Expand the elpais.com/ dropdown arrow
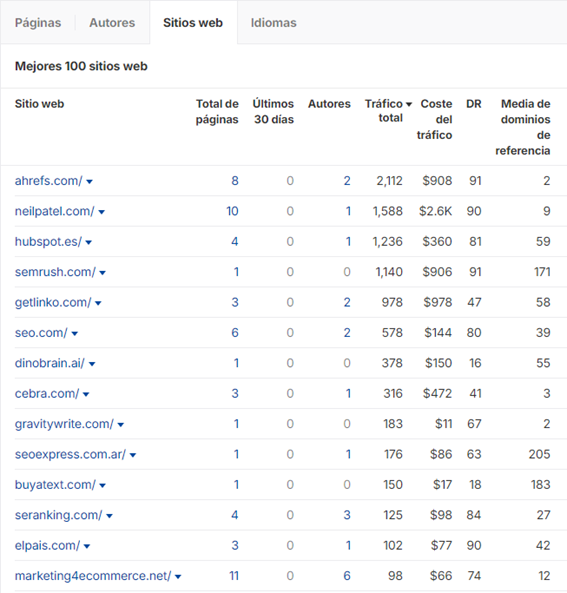This screenshot has height=593, width=567. pos(87,546)
